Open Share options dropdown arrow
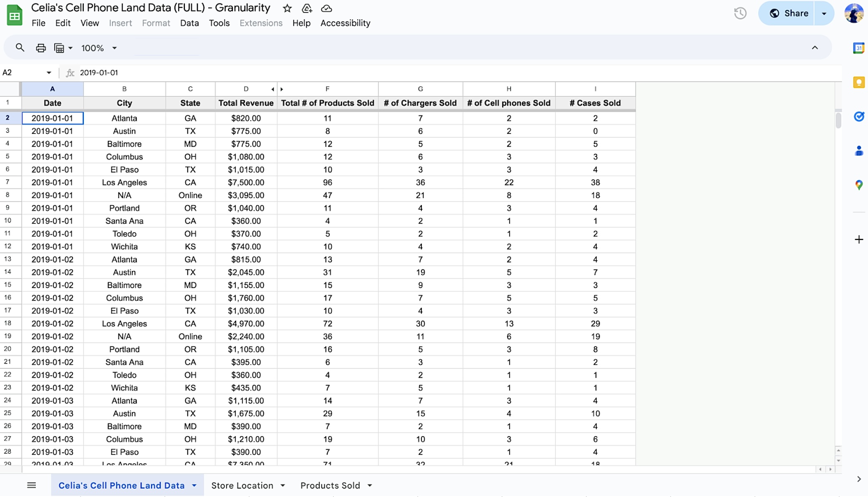 pyautogui.click(x=824, y=13)
